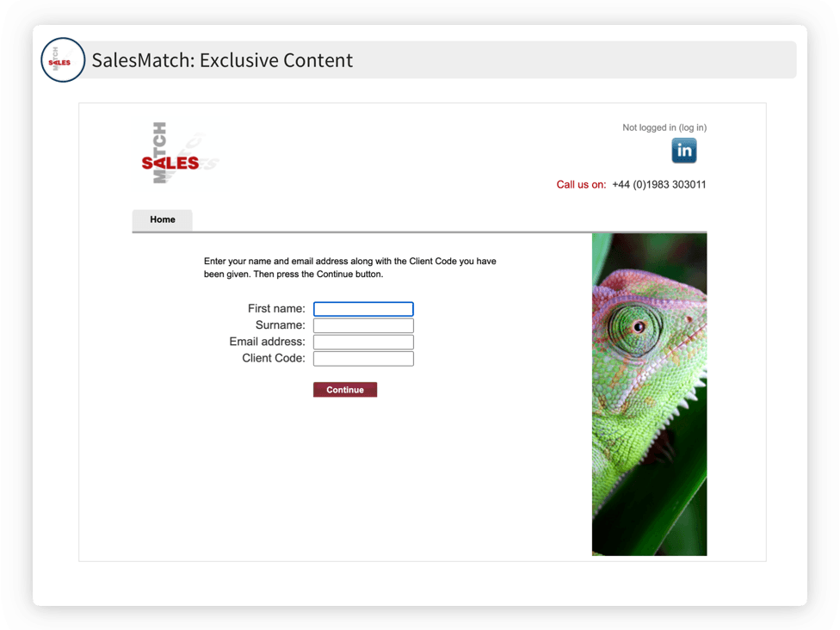Click the red "Call us on:" text
The image size is (840, 630).
coord(581,185)
